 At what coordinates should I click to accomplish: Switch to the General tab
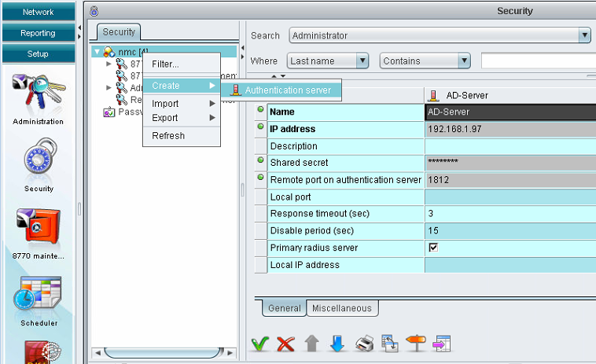tap(285, 308)
